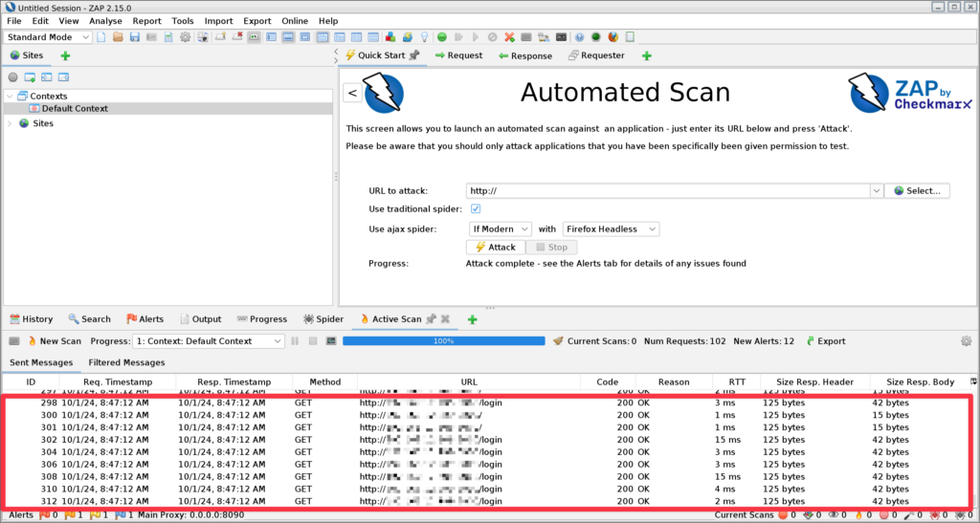Image resolution: width=980 pixels, height=523 pixels.
Task: Click the pin icon on the Quick Start tab
Action: (413, 54)
